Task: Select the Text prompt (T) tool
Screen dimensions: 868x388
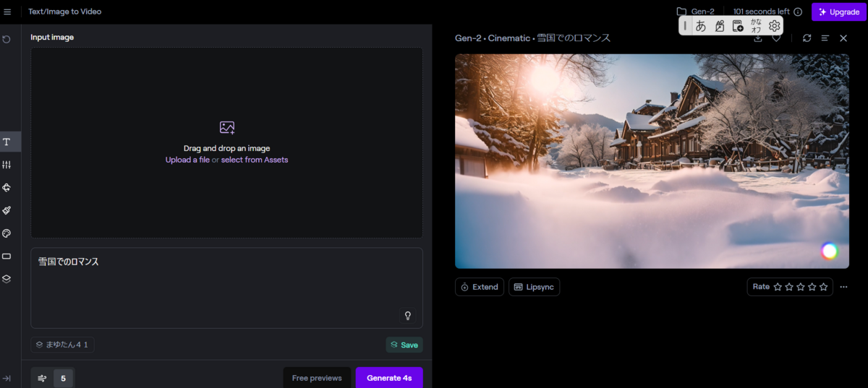Action: [x=7, y=142]
